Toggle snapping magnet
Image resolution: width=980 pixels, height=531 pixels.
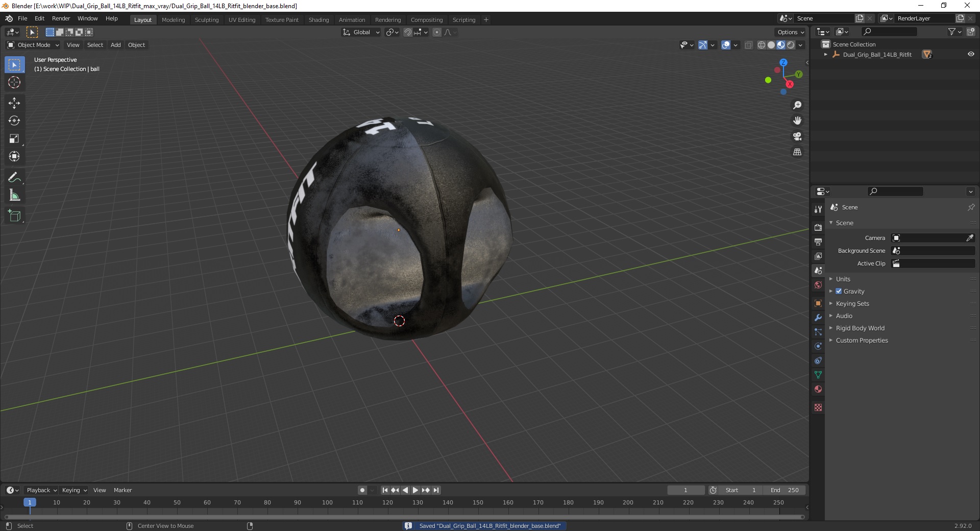tap(408, 32)
